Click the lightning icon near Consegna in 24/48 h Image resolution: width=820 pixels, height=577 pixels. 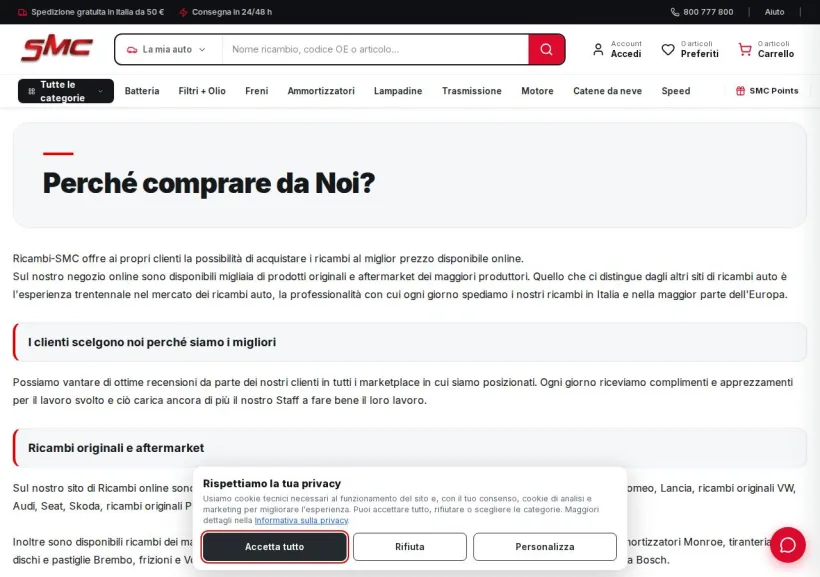tap(184, 12)
